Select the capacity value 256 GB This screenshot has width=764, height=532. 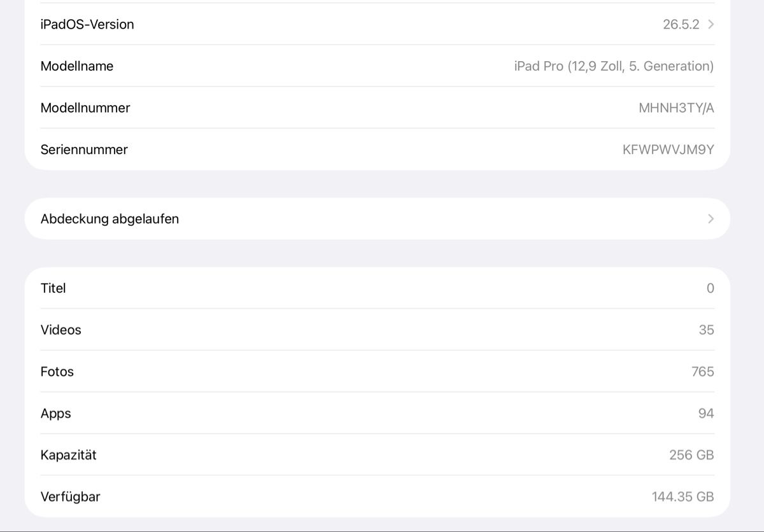pos(691,455)
